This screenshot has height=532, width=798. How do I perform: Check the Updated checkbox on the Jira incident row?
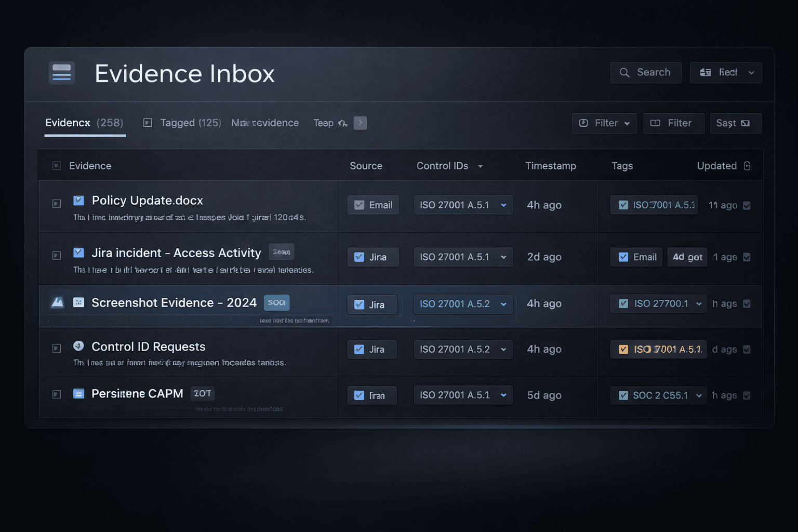pos(747,257)
